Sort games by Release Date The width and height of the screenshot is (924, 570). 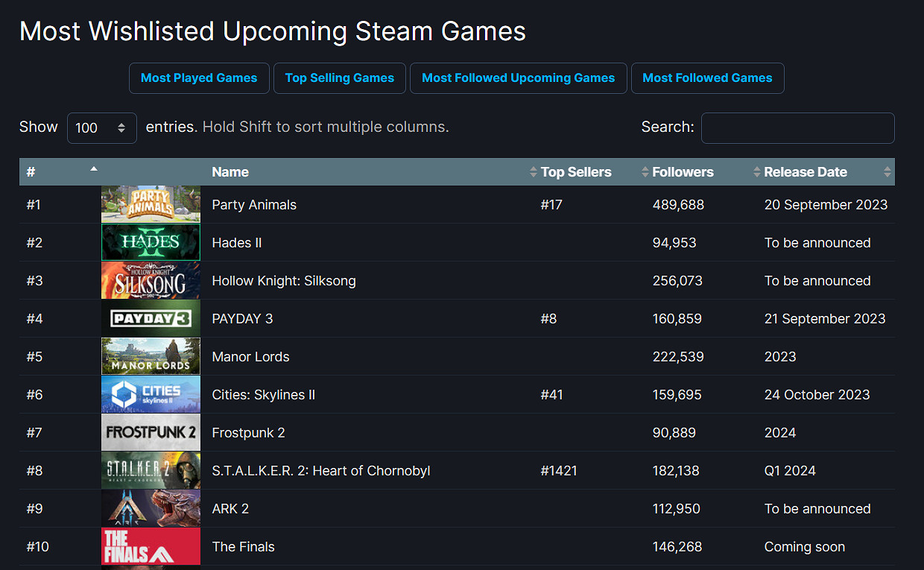click(806, 171)
